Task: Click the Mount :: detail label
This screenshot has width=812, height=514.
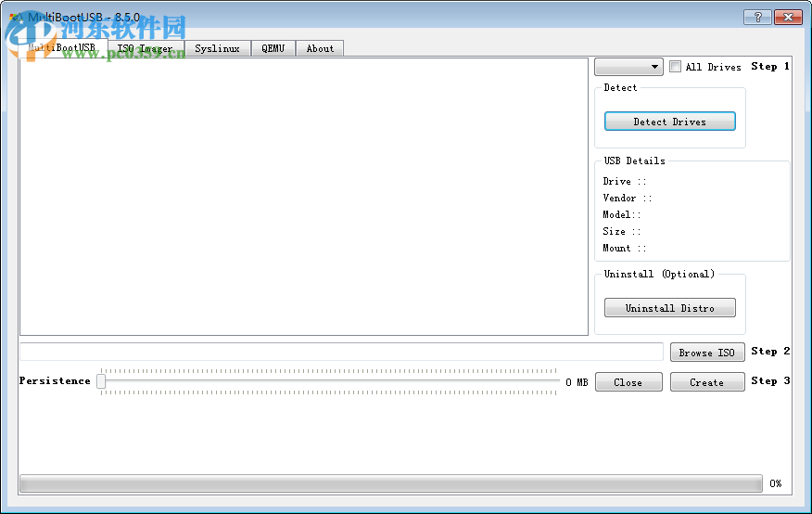Action: pos(625,248)
